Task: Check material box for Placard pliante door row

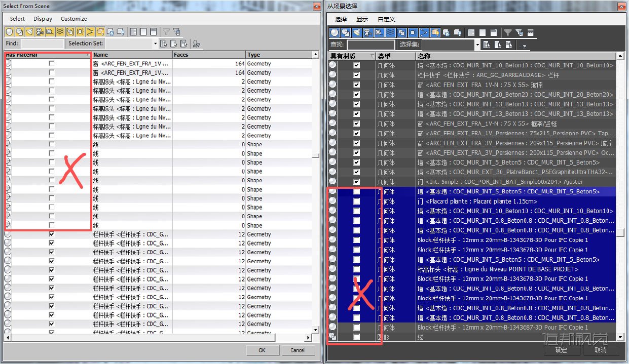Action: [357, 201]
